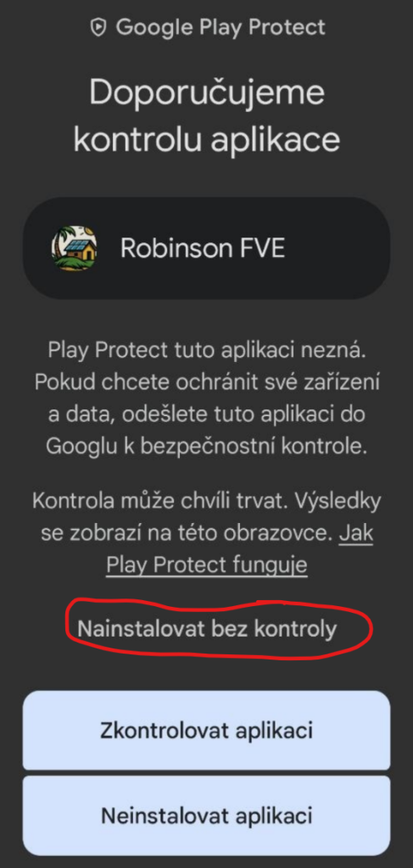Open the underlined word "Jak" link
This screenshot has height=868, width=413.
pos(356,534)
